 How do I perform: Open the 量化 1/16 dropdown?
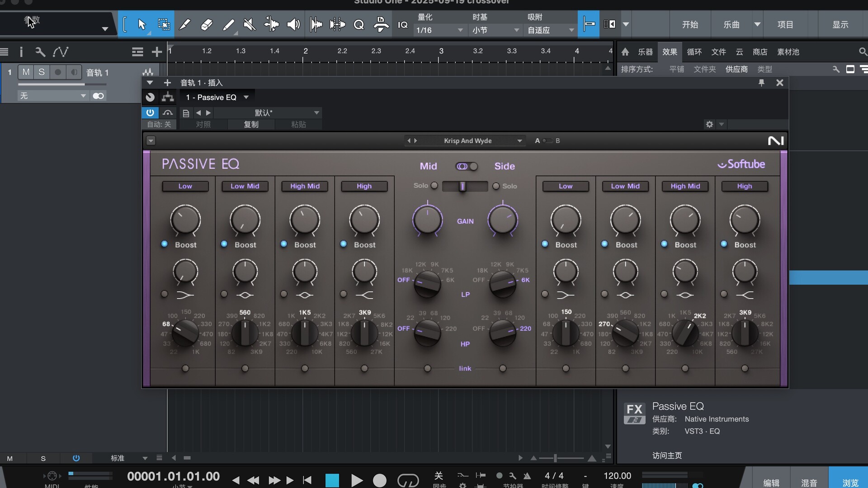click(x=441, y=30)
